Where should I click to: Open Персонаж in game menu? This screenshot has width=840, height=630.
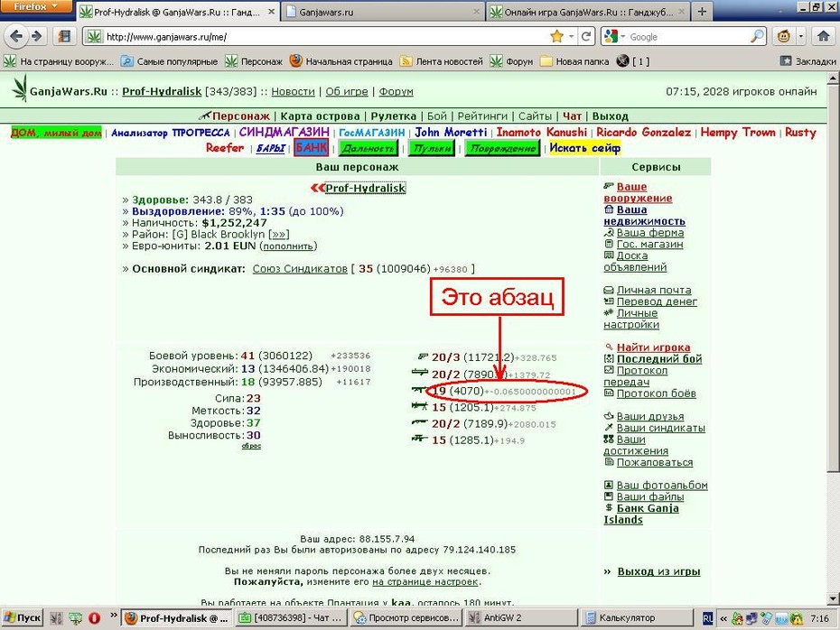240,116
